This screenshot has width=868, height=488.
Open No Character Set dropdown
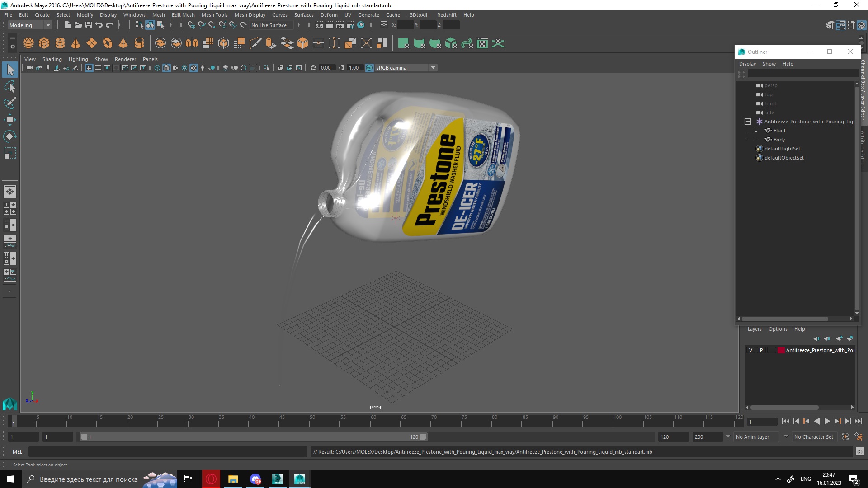[x=815, y=437]
